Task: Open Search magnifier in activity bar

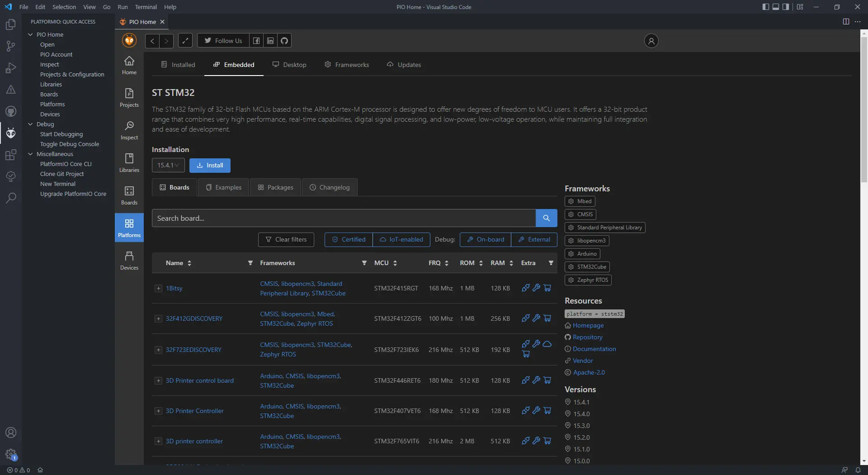Action: pos(11,198)
